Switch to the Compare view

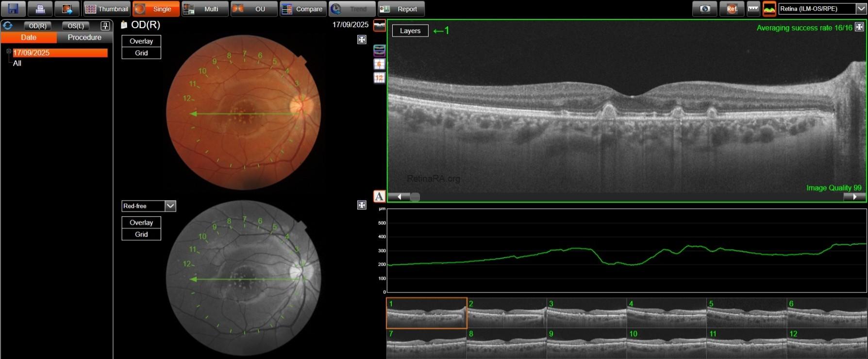click(302, 9)
